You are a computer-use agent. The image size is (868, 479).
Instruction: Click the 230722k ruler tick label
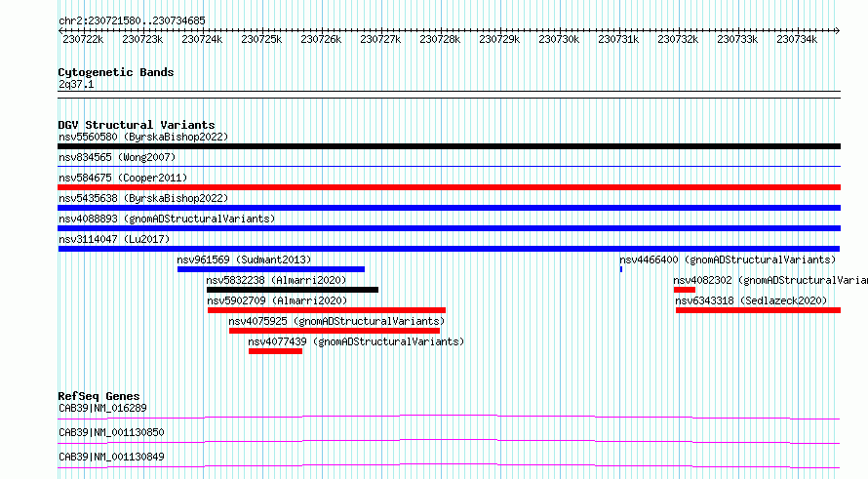tap(83, 39)
